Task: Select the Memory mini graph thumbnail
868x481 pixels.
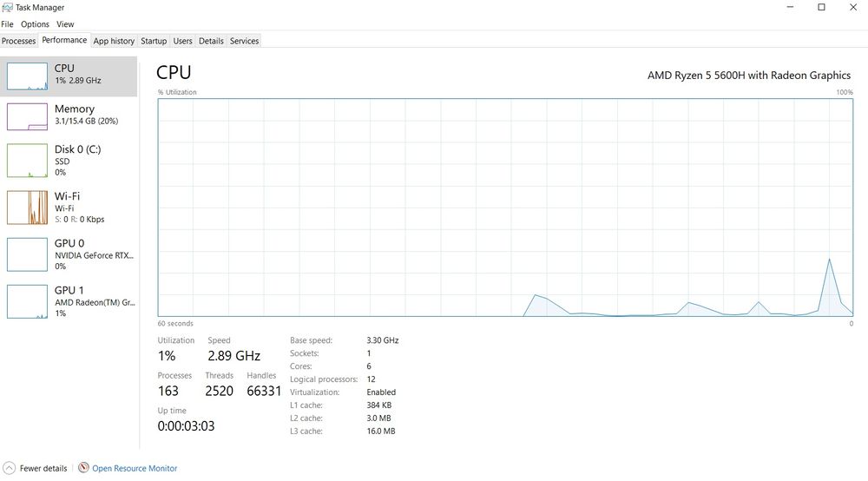Action: pyautogui.click(x=27, y=117)
